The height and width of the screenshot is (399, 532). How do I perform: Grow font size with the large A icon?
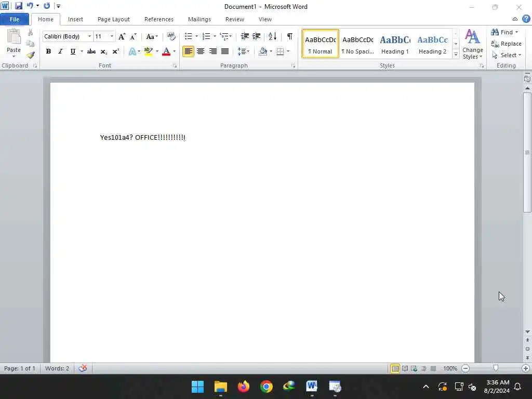(x=122, y=37)
